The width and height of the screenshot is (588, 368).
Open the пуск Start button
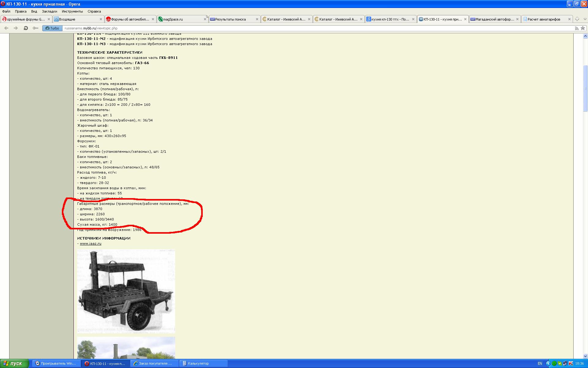point(14,363)
